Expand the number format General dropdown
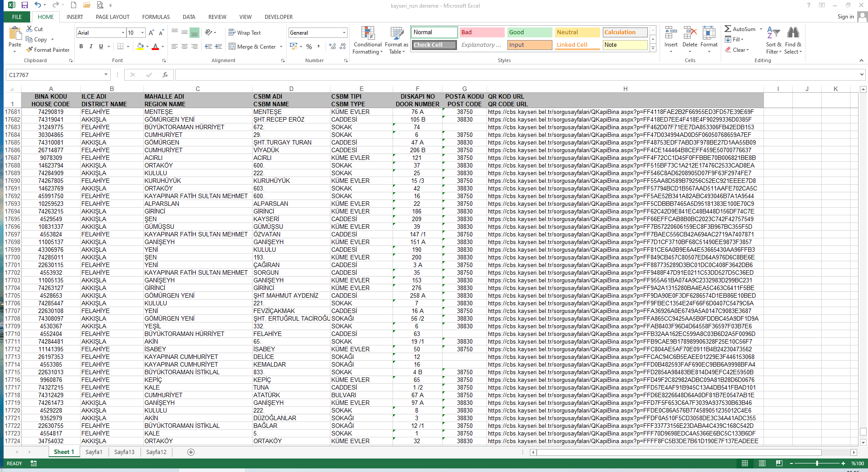This screenshot has width=868, height=472. (x=344, y=33)
